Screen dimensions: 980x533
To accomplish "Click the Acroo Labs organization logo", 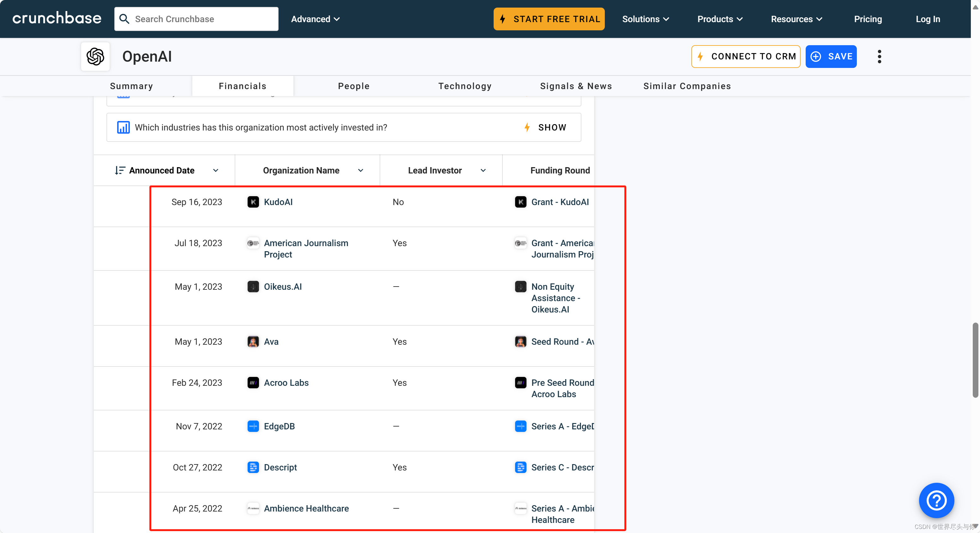I will point(253,382).
